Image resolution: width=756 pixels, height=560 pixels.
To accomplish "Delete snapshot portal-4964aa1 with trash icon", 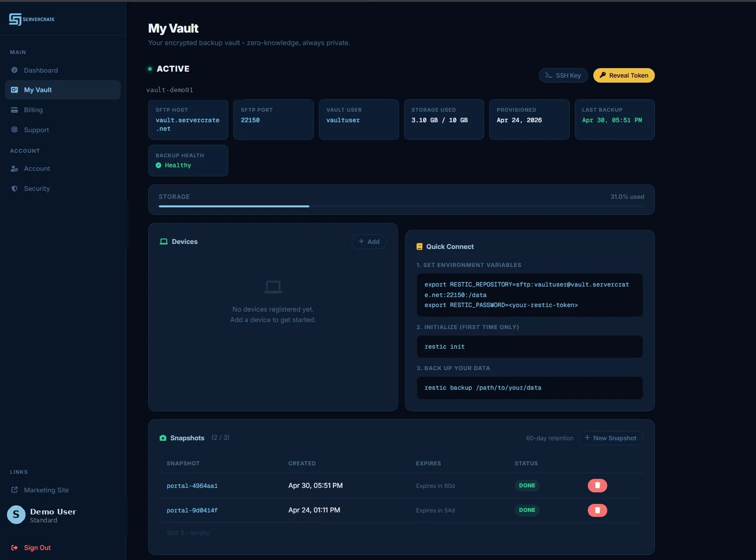I will click(597, 485).
